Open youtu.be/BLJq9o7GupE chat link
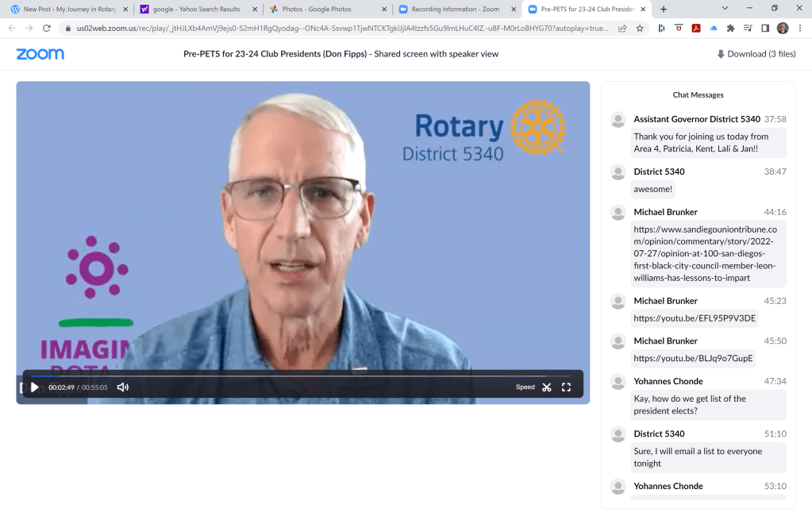The width and height of the screenshot is (812, 520). [692, 358]
